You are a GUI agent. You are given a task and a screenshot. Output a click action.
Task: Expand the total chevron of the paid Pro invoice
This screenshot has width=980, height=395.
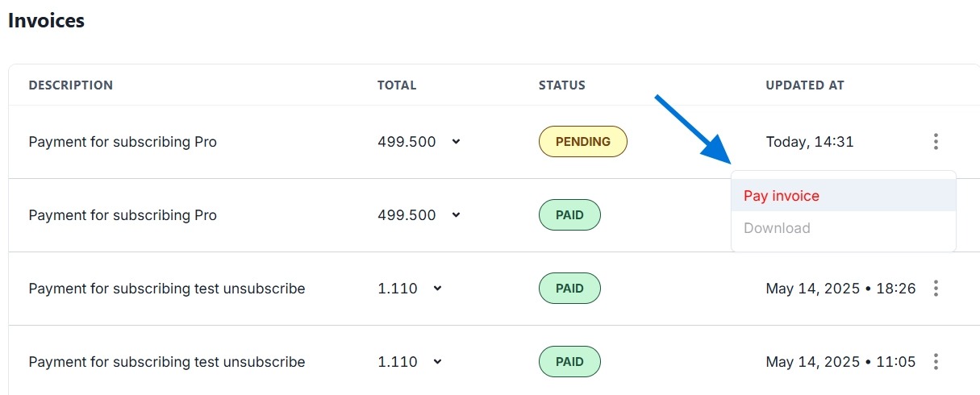456,215
